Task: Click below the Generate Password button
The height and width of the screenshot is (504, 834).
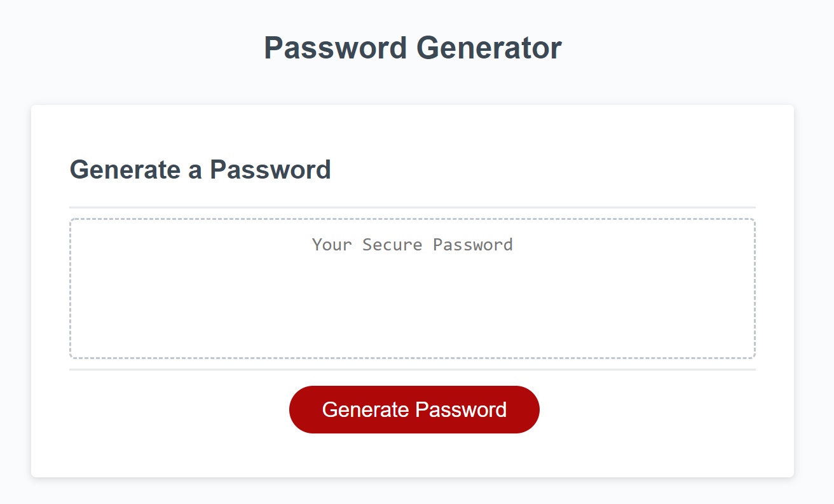Action: 414,454
